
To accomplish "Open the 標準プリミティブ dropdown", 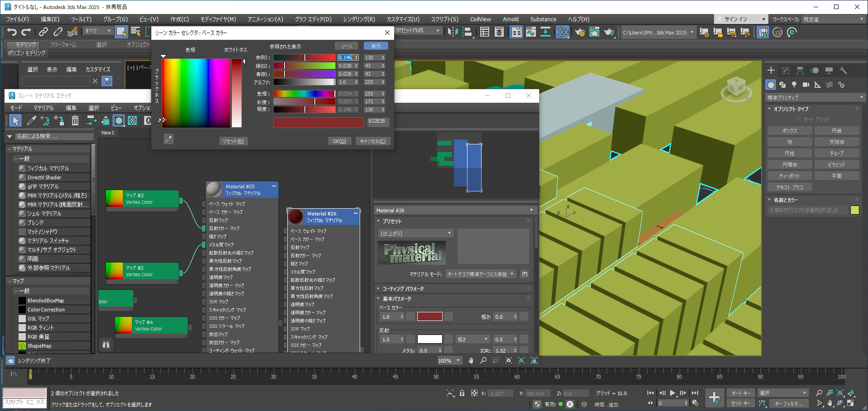I will (815, 97).
